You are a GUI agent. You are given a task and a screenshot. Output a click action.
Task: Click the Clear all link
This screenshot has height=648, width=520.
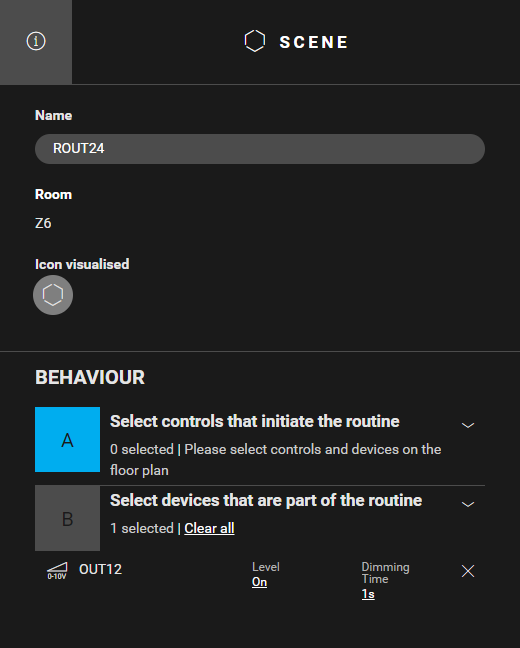point(210,528)
